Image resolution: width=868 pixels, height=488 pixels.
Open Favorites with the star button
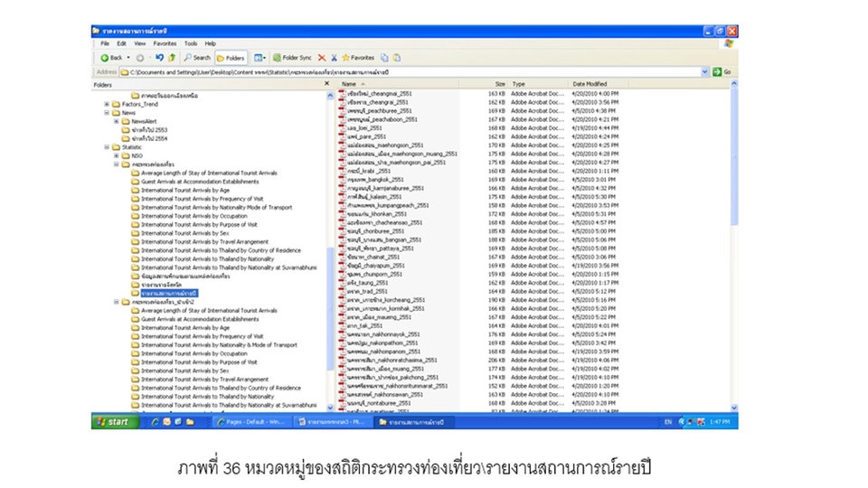[x=358, y=58]
